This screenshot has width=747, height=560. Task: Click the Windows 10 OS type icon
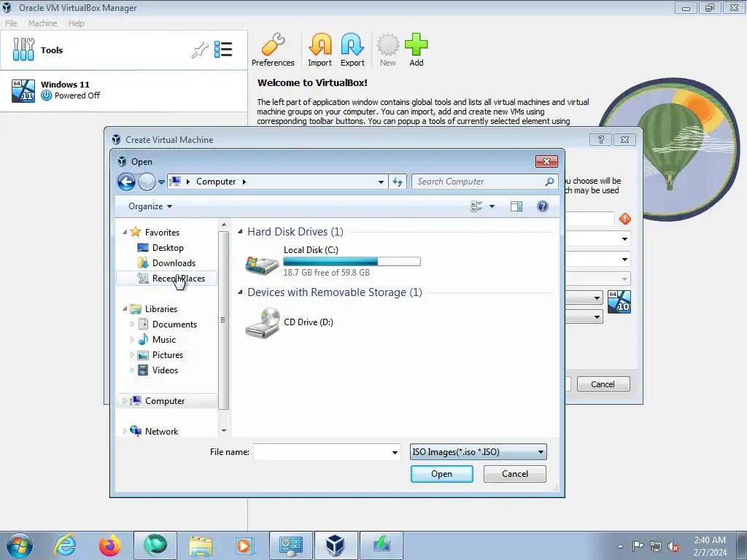619,302
